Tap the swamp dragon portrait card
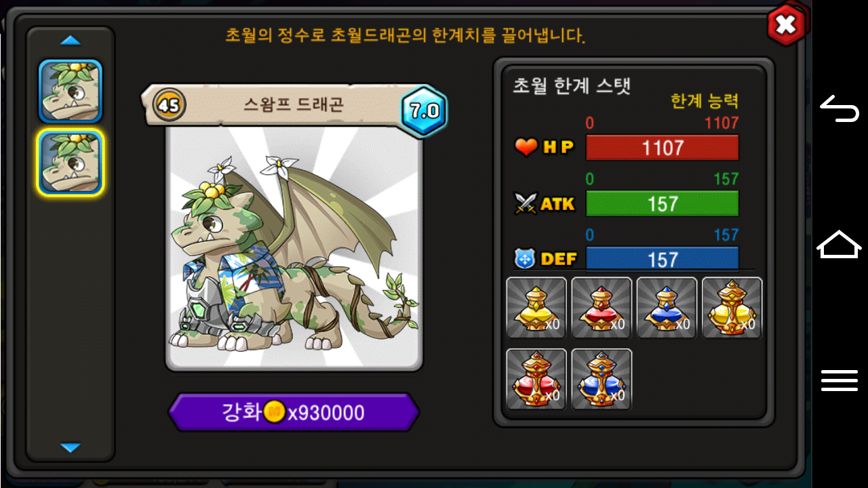This screenshot has width=868, height=488. (x=294, y=247)
